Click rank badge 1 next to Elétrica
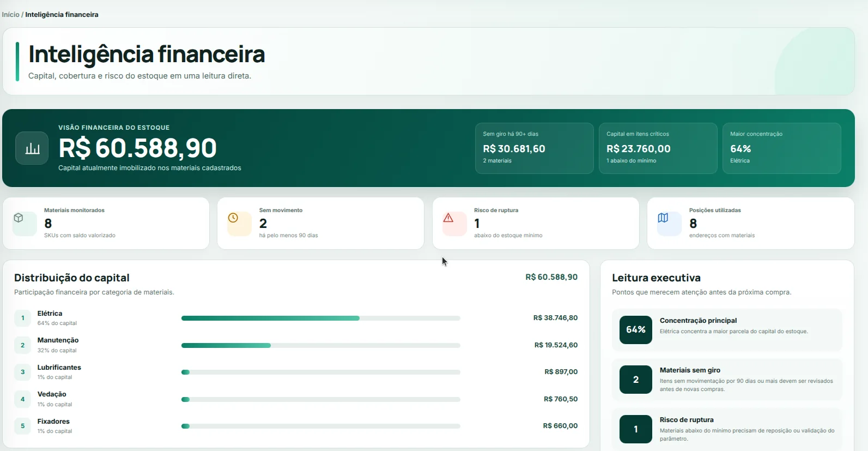 pyautogui.click(x=22, y=318)
